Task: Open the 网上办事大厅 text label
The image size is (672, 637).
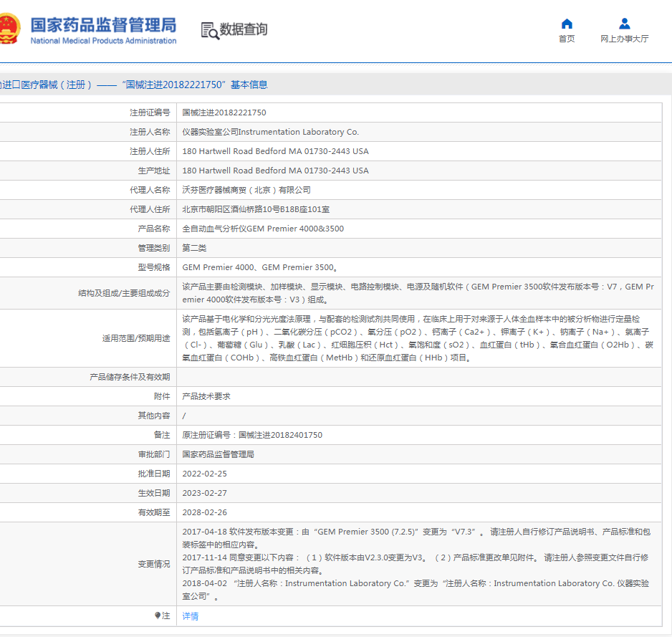Action: coord(624,39)
